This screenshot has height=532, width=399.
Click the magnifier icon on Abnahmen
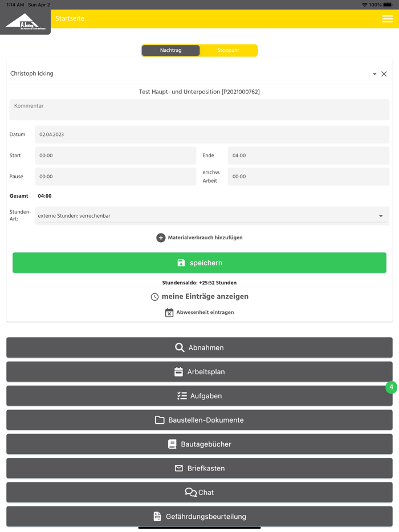180,347
